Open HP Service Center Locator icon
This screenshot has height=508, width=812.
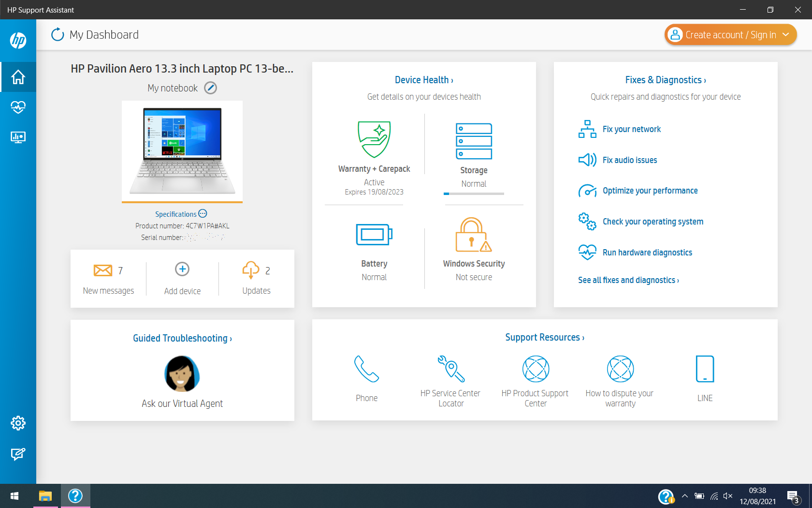(451, 369)
